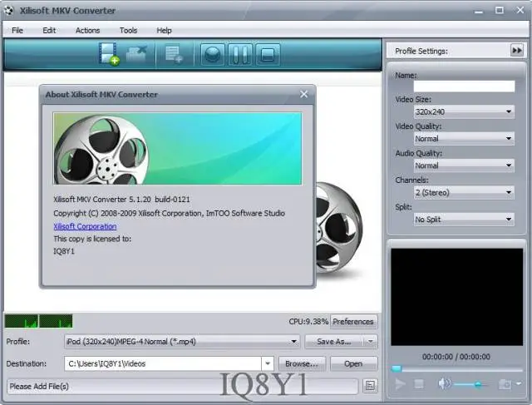This screenshot has height=405, width=532.
Task: Open the Actions menu
Action: point(87,30)
